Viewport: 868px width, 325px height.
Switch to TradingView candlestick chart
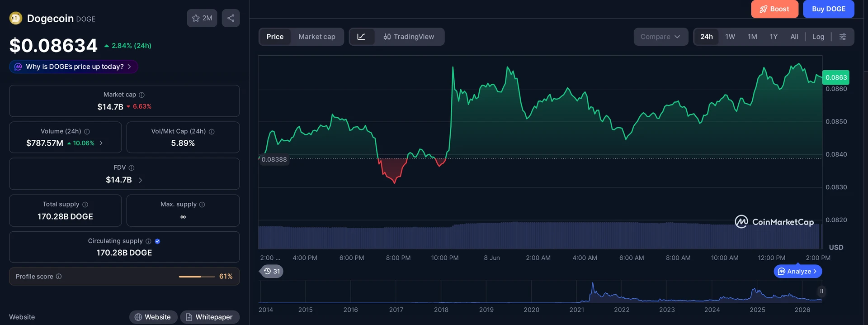coord(409,37)
